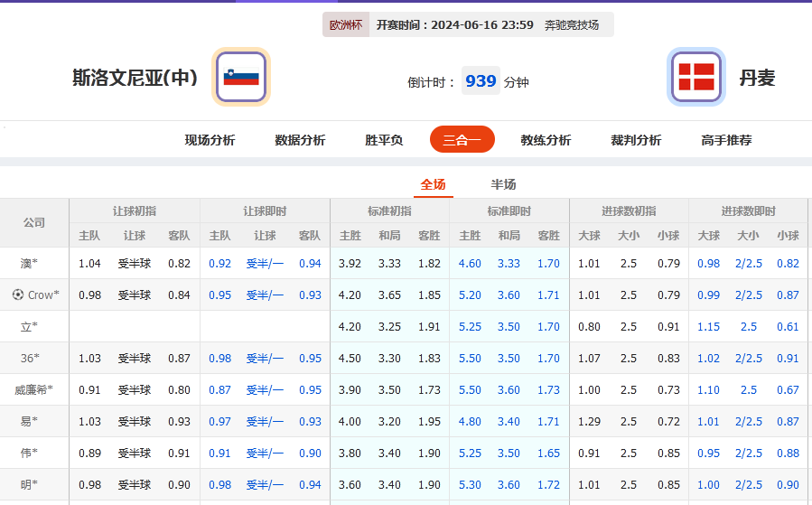
Task: Open the 现场分析 tab
Action: click(210, 140)
